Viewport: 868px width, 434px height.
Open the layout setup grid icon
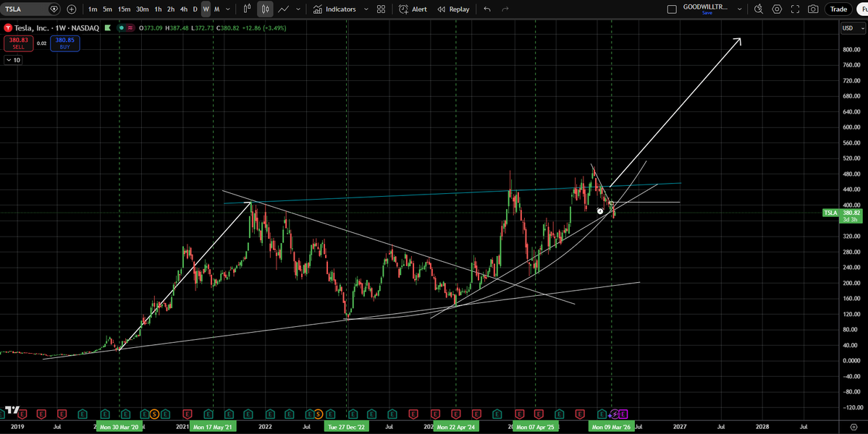[x=381, y=9]
